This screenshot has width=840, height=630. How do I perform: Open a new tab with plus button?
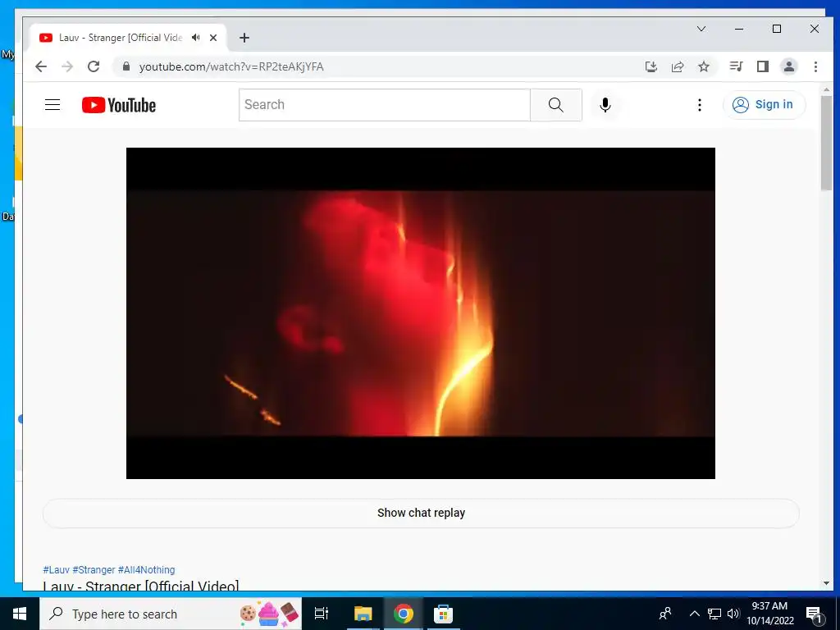coord(244,38)
